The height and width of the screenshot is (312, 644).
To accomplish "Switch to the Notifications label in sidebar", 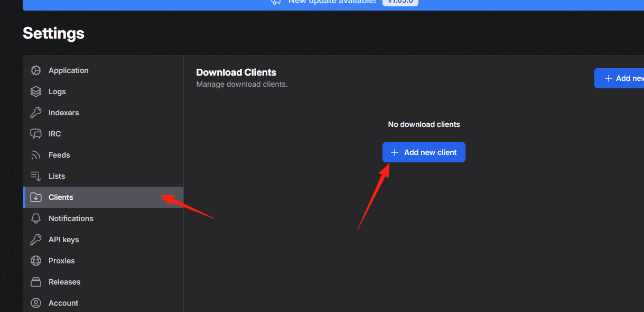I will click(71, 218).
